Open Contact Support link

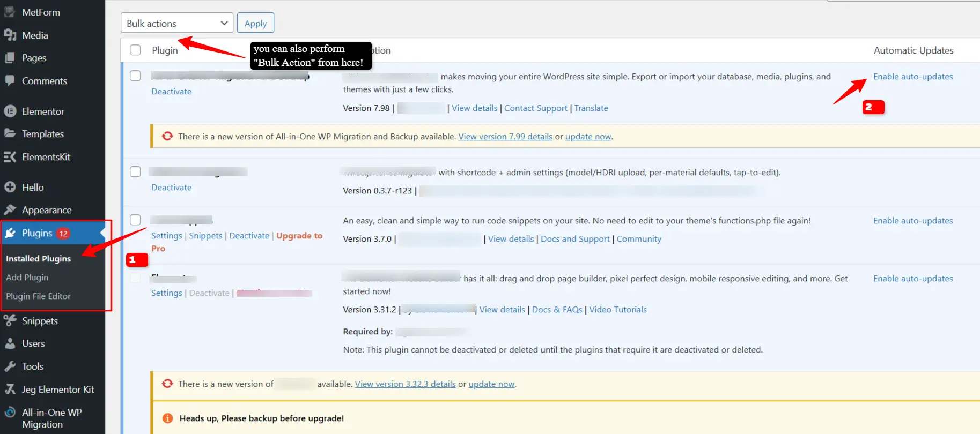(535, 108)
